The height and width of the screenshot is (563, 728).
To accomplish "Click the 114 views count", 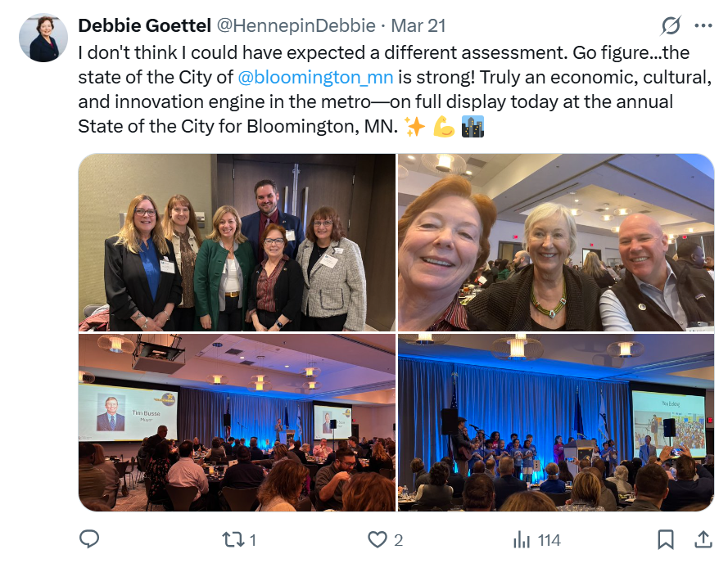I will 549,540.
